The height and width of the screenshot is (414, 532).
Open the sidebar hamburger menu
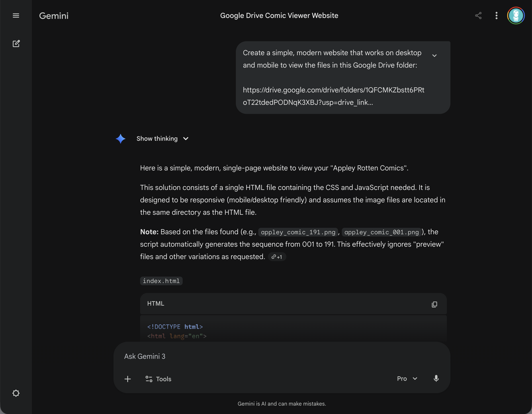(16, 16)
